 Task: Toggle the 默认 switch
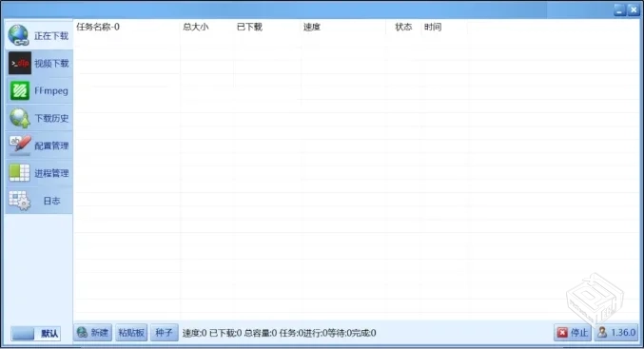coord(35,334)
